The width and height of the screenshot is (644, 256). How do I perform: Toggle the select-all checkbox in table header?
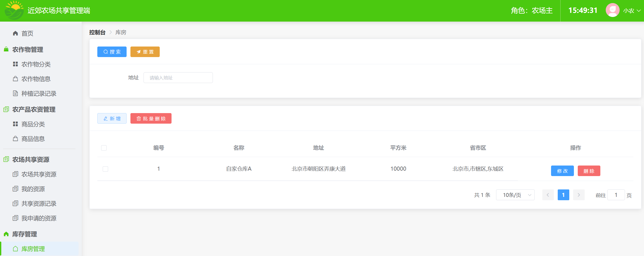[104, 148]
